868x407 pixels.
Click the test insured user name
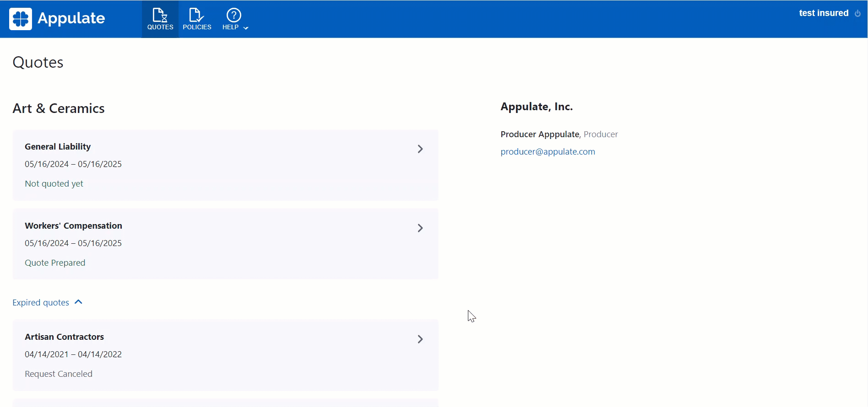(x=824, y=13)
